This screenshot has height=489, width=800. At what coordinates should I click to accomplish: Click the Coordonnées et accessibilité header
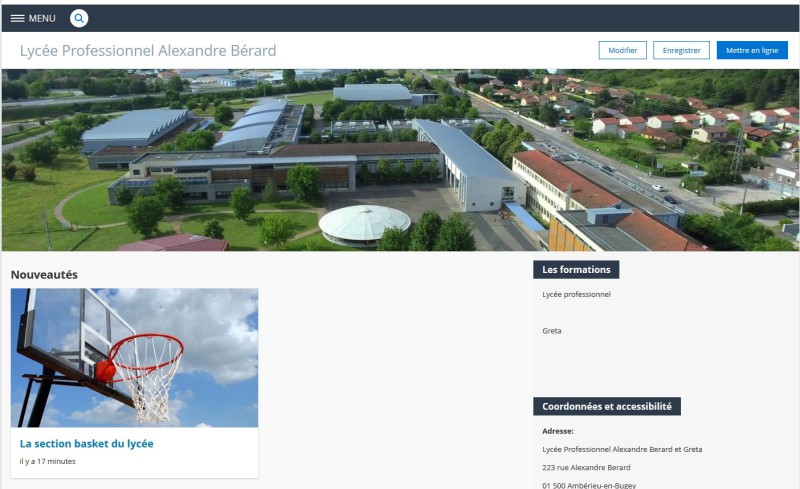coord(607,406)
